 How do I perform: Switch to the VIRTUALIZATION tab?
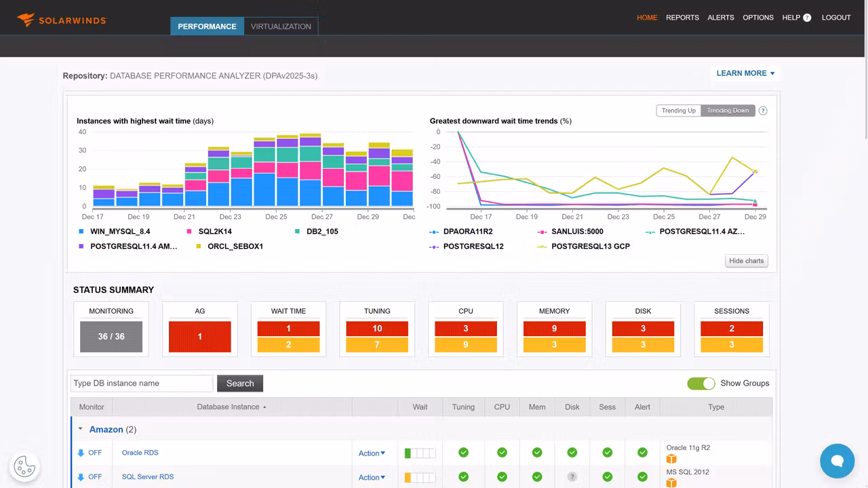click(281, 26)
